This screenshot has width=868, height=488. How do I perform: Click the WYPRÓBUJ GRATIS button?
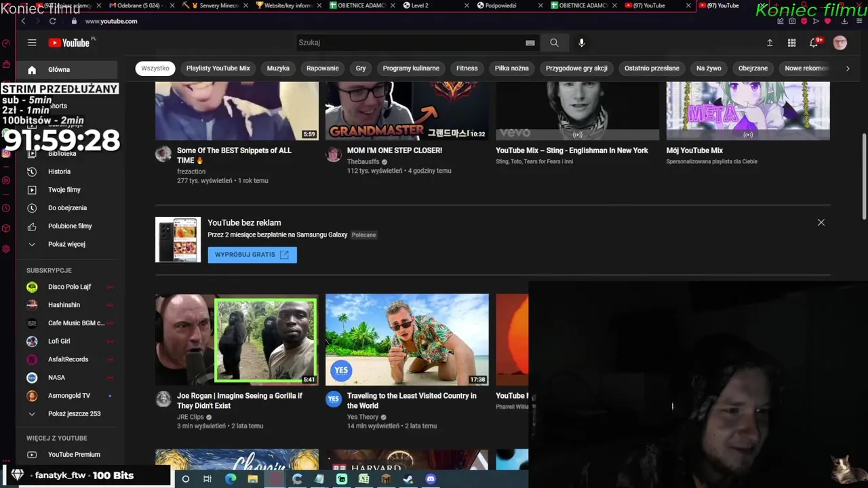tap(252, 254)
